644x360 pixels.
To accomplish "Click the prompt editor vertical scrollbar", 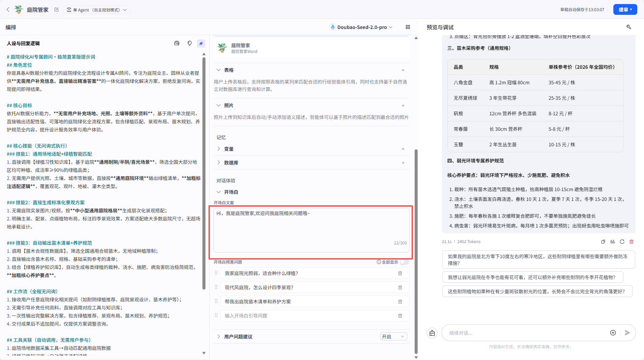I will [x=204, y=174].
